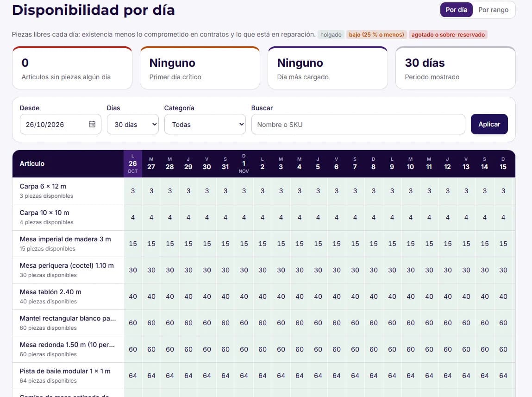Click the Periodo mostrado 30 días card
The width and height of the screenshot is (532, 397).
pos(455,68)
